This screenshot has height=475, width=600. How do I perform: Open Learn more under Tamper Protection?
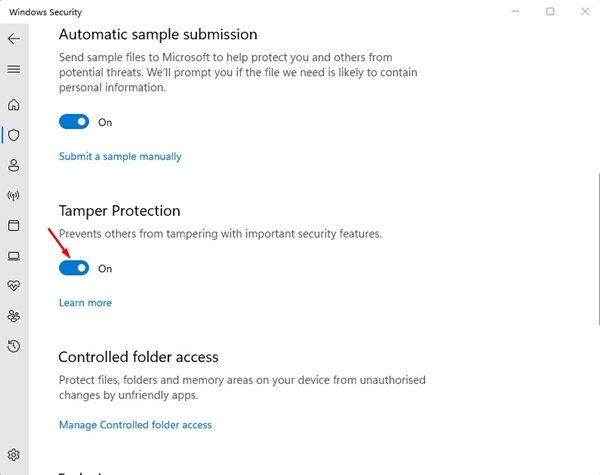point(85,302)
